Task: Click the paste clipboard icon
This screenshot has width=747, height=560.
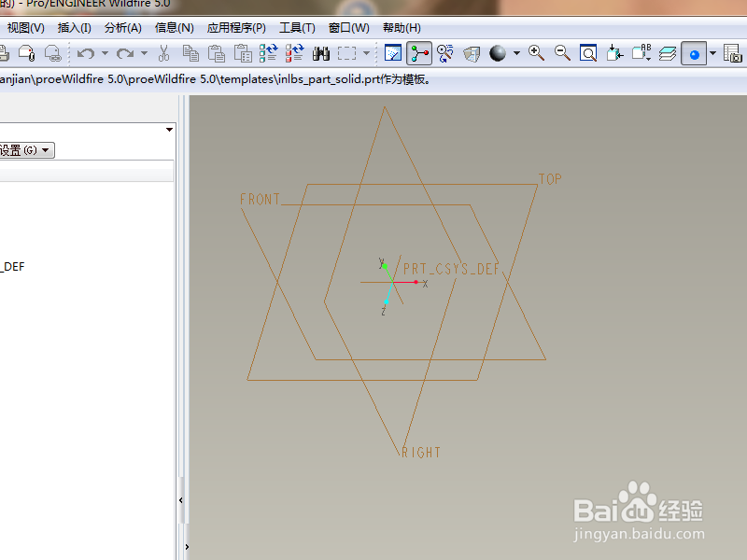Action: point(217,53)
